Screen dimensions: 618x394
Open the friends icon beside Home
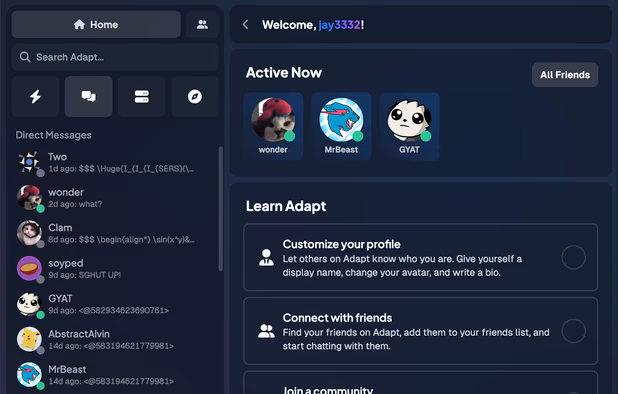202,24
